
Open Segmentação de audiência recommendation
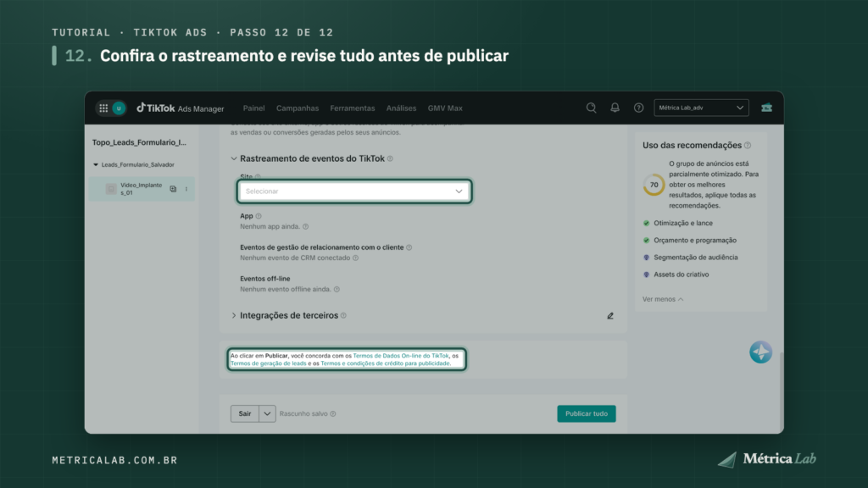pyautogui.click(x=695, y=258)
